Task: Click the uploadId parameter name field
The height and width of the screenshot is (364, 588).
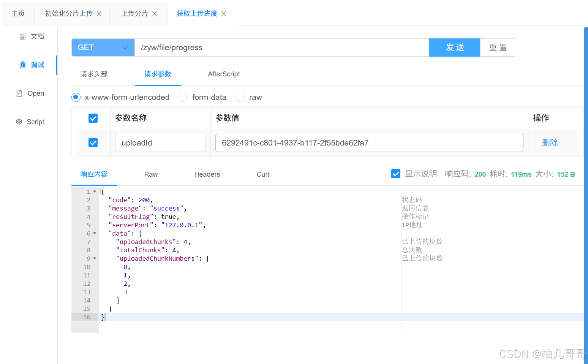Action: pos(160,143)
